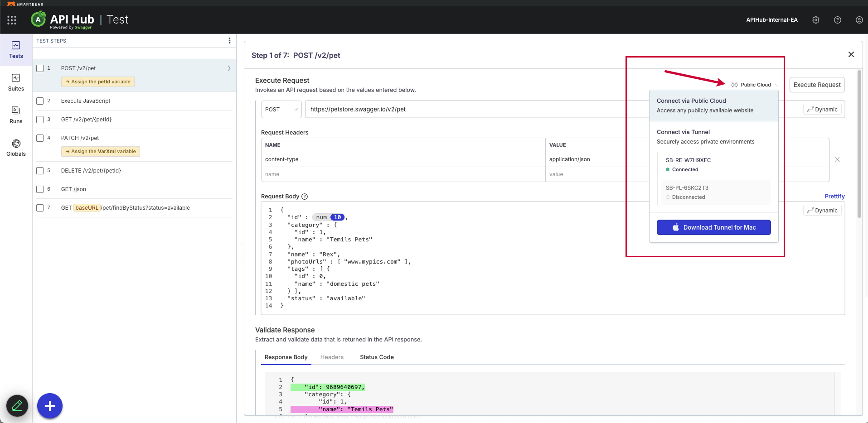Screen dimensions: 868x423
Task: Select checkbox for DELETE /v2/pet/{petId} step
Action: point(40,171)
